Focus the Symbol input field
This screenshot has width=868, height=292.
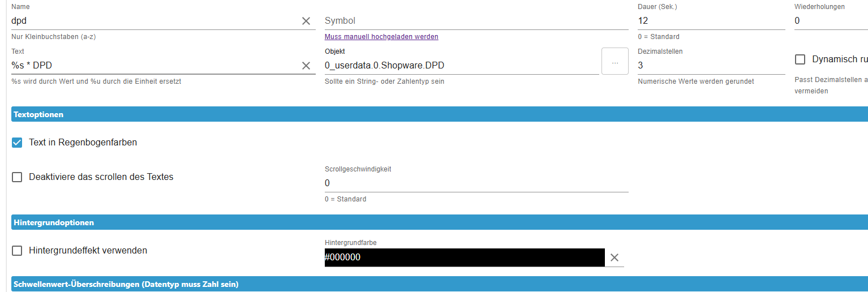pos(475,21)
